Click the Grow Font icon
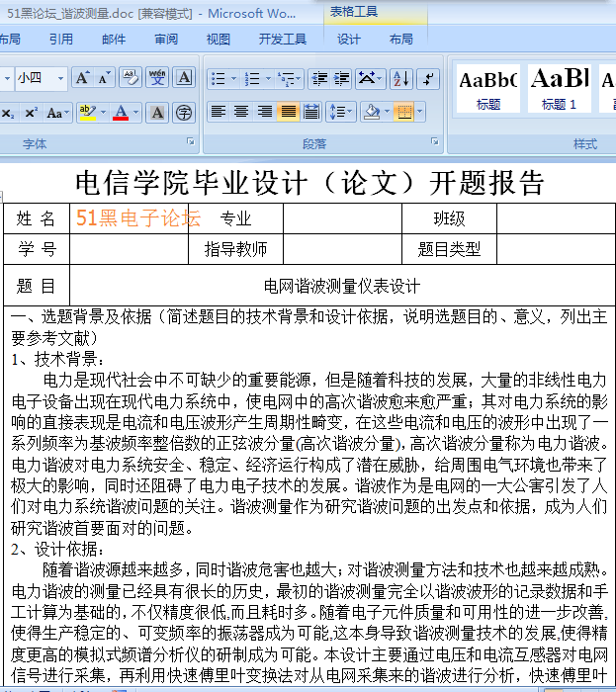The height and width of the screenshot is (692, 616). (82, 78)
